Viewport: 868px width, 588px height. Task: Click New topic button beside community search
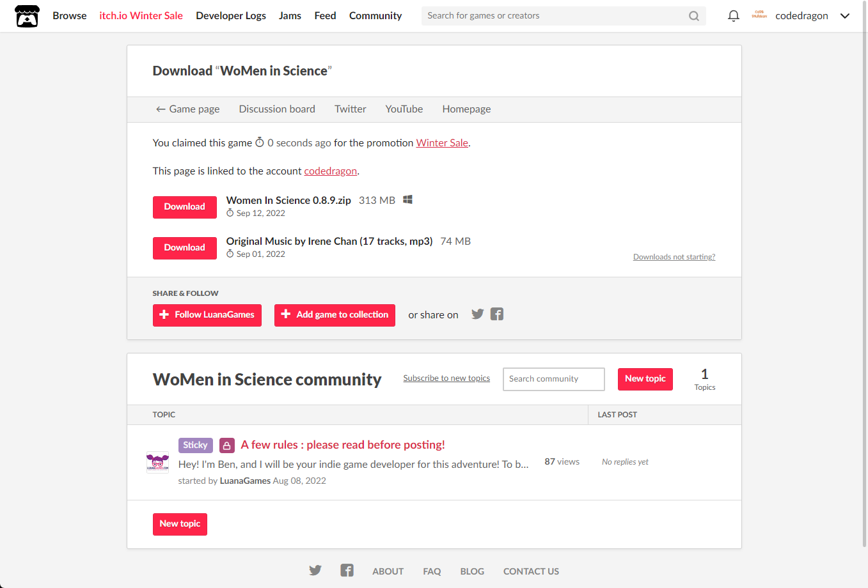click(645, 379)
